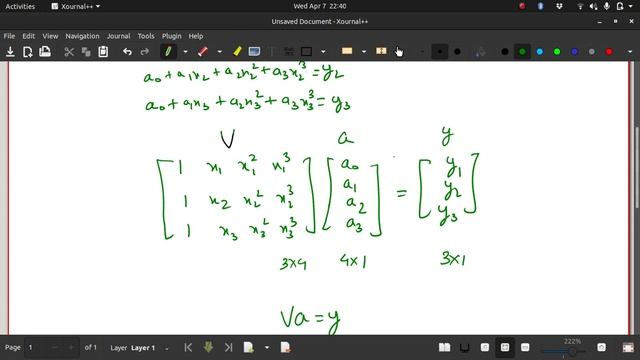Viewport: 640px width, 360px height.
Task: Redo the undone action
Action: point(144,52)
